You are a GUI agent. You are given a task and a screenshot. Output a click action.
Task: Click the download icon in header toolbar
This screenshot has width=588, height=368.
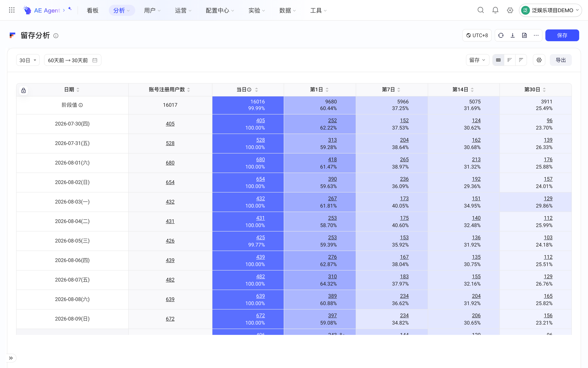pos(513,36)
